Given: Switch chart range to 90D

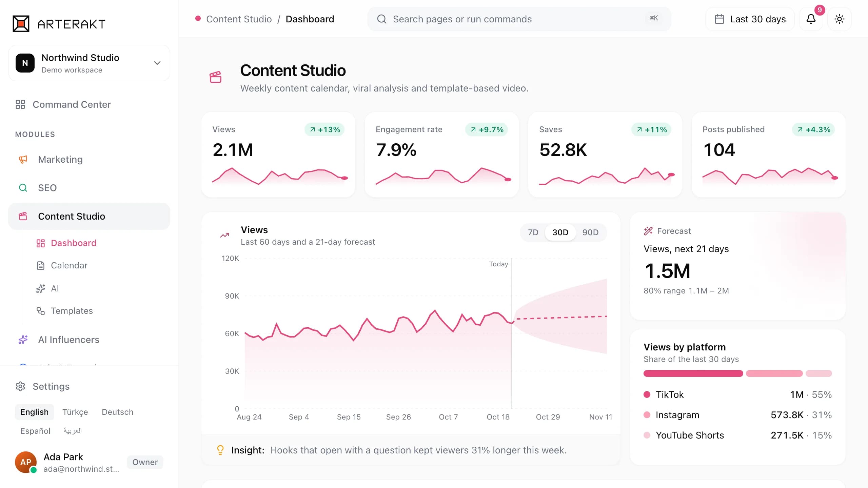Looking at the screenshot, I should pyautogui.click(x=590, y=232).
